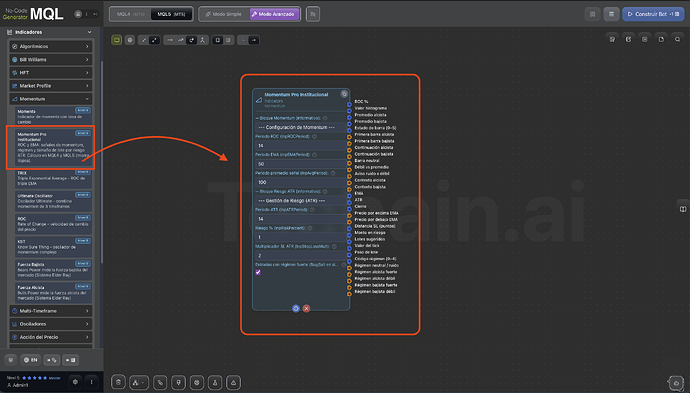The width and height of the screenshot is (690, 393).
Task: Click the pin marker icon in bottom toolbar
Action: (179, 382)
